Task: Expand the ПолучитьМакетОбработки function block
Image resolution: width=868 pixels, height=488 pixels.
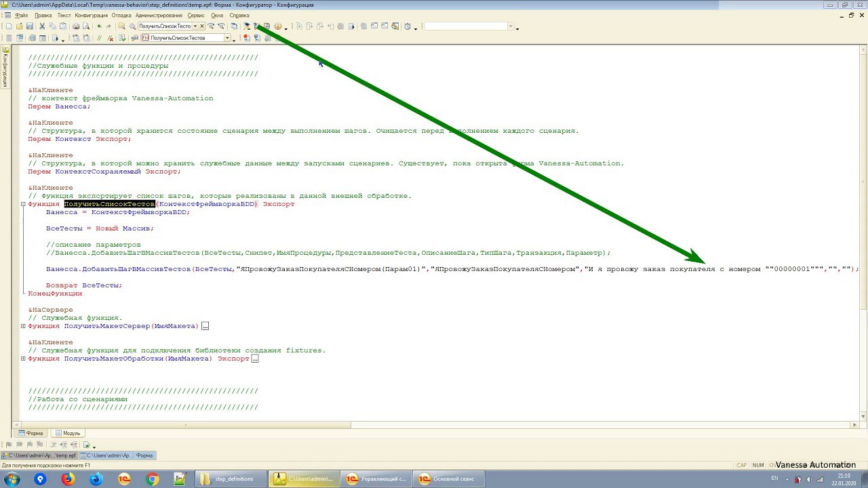Action: point(23,359)
